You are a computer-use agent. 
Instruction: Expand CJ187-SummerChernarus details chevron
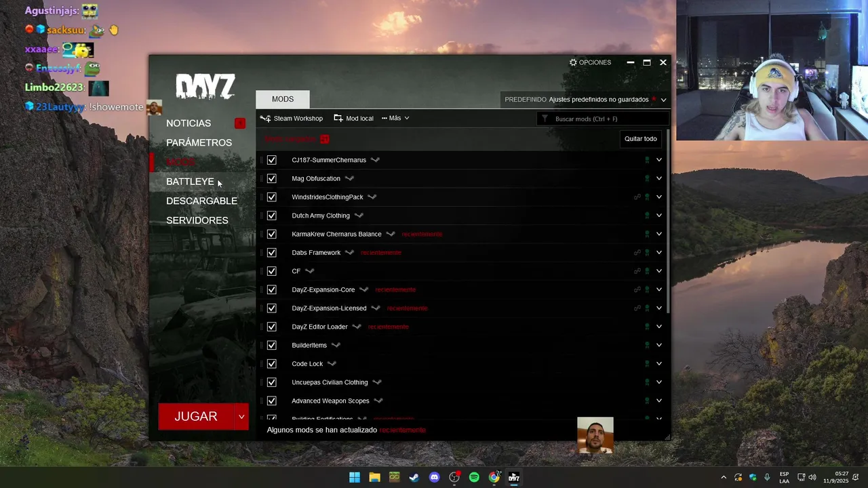[x=658, y=160]
